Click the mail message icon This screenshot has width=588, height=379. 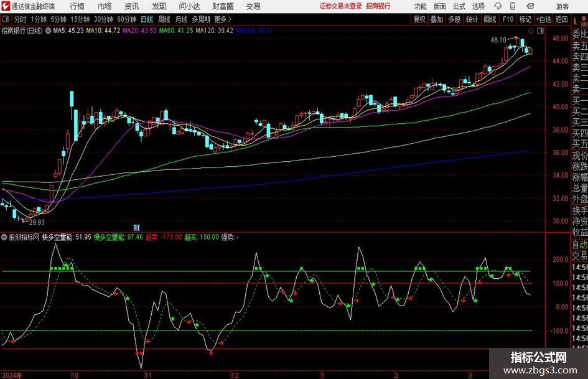[x=530, y=6]
